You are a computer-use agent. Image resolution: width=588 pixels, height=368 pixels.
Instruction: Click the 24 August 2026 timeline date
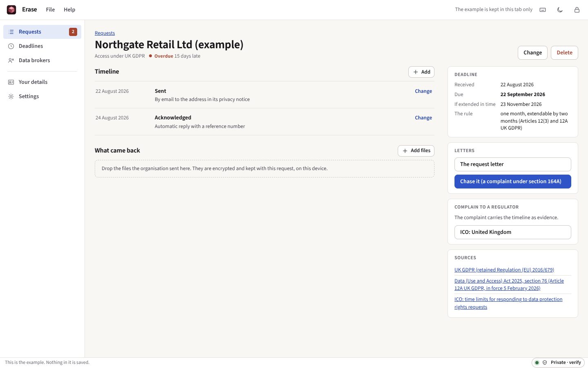[x=112, y=118]
